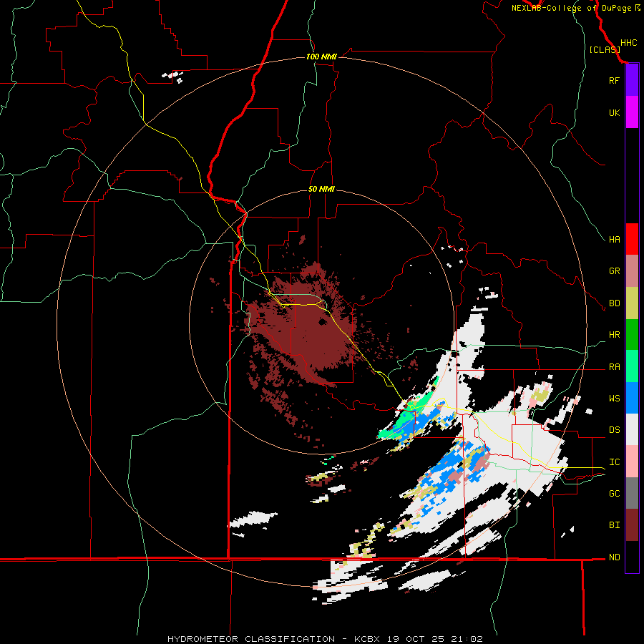The height and width of the screenshot is (644, 644).
Task: Click the radar site center dot
Action: pyautogui.click(x=323, y=323)
